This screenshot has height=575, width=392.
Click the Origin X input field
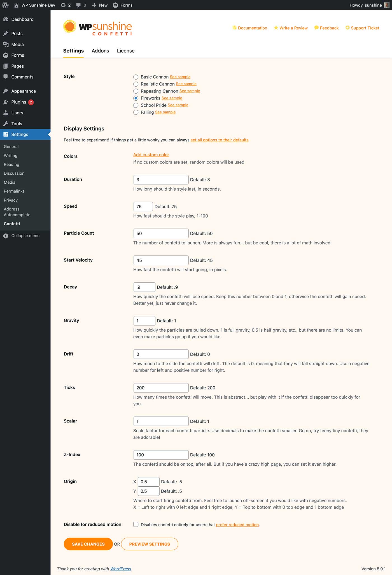tap(149, 482)
